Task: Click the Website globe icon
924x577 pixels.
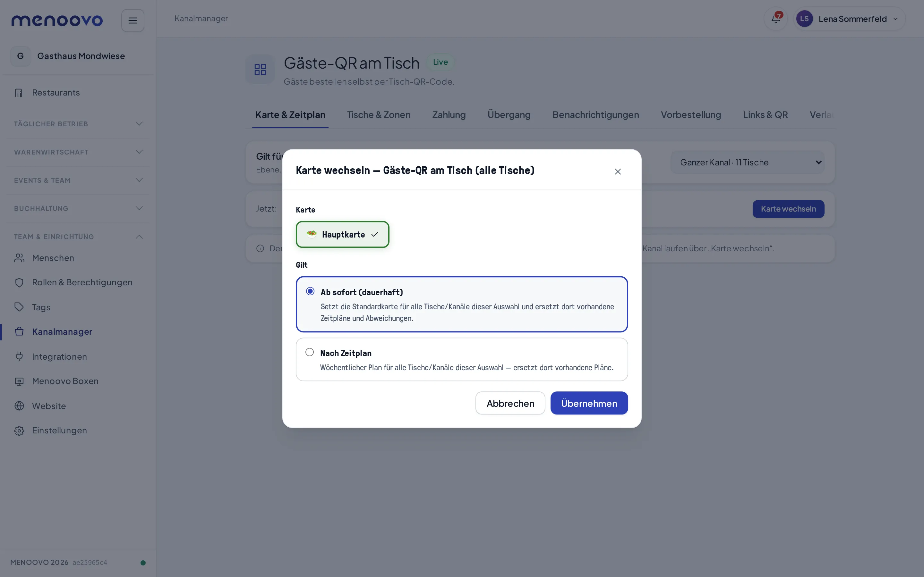Action: click(19, 406)
